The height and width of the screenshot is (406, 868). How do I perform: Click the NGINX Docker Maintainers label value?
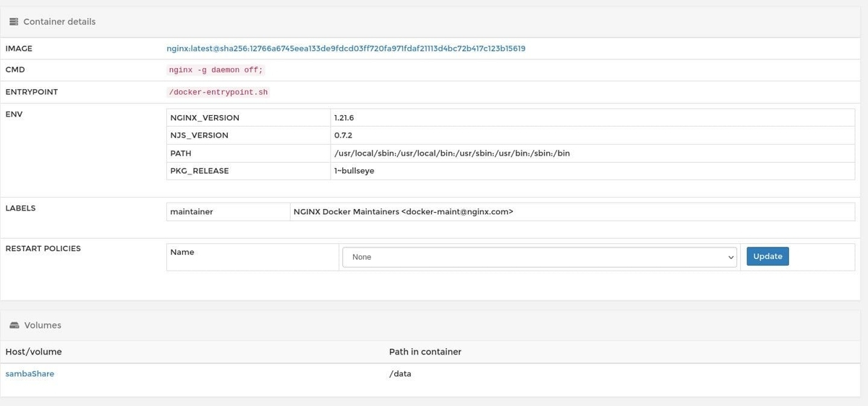point(403,212)
